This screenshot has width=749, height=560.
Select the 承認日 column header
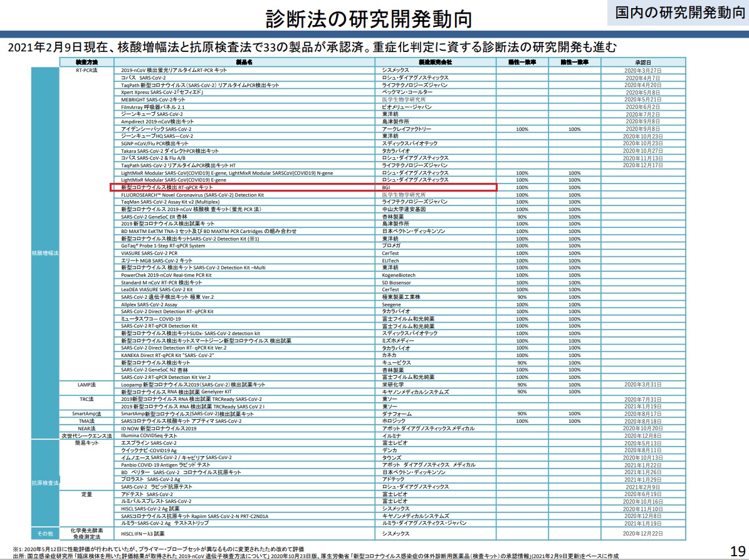[x=643, y=62]
